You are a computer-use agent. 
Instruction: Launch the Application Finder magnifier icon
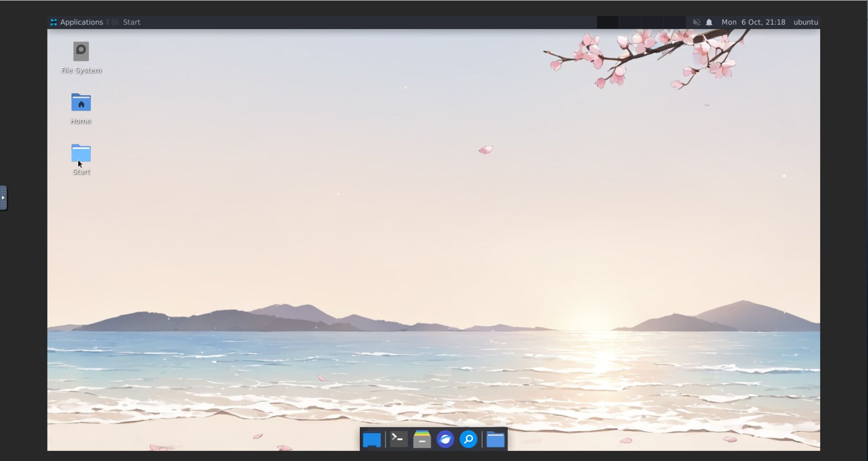click(x=468, y=439)
